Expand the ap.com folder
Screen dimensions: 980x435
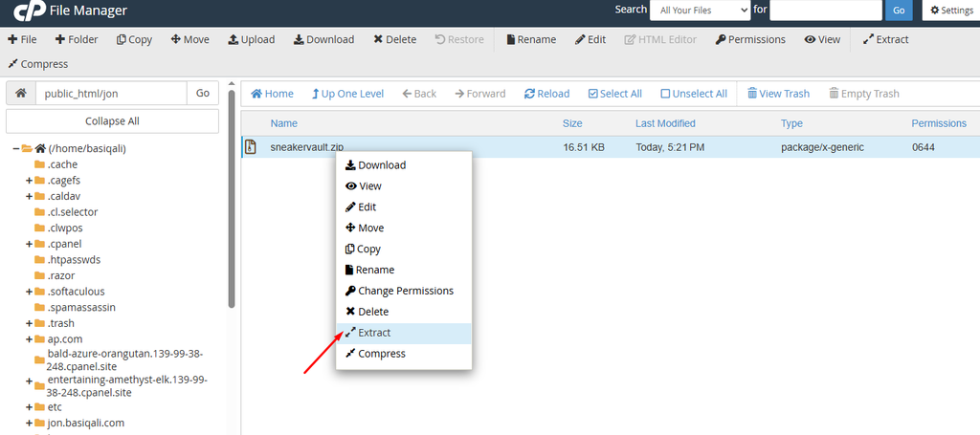click(29, 338)
